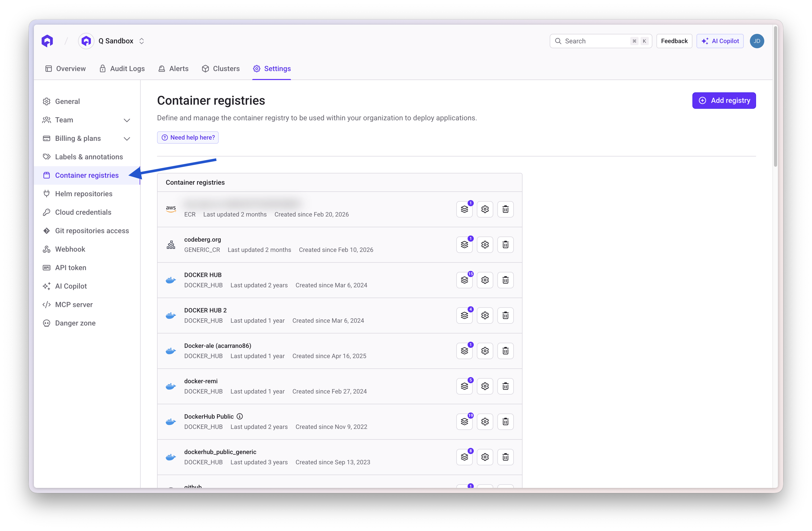Switch to Audit Logs tab
This screenshot has width=812, height=531.
click(x=122, y=68)
